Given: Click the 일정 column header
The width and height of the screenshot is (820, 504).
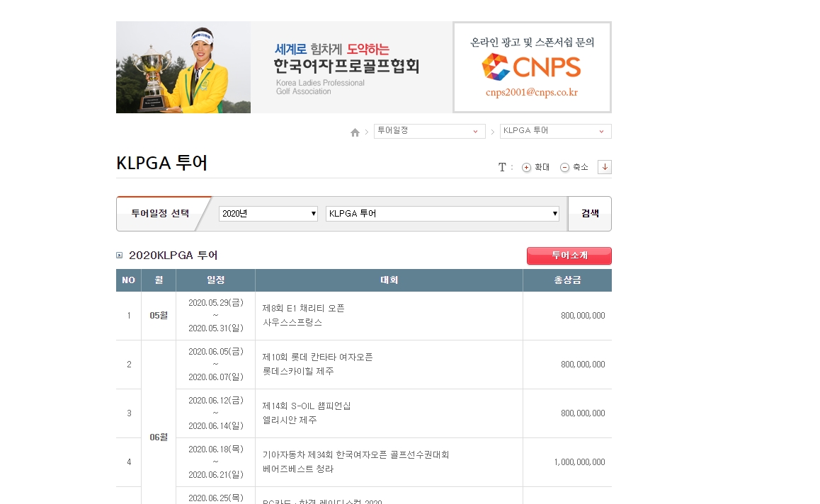Looking at the screenshot, I should tap(215, 280).
